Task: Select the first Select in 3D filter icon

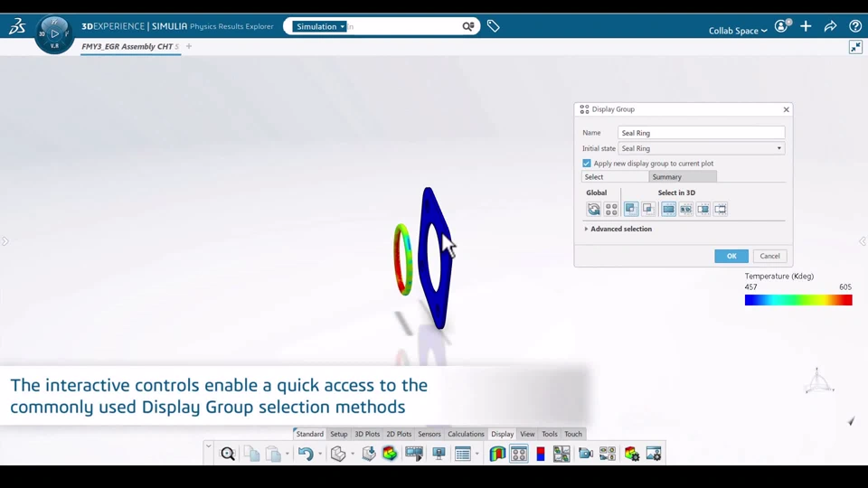Action: point(668,209)
